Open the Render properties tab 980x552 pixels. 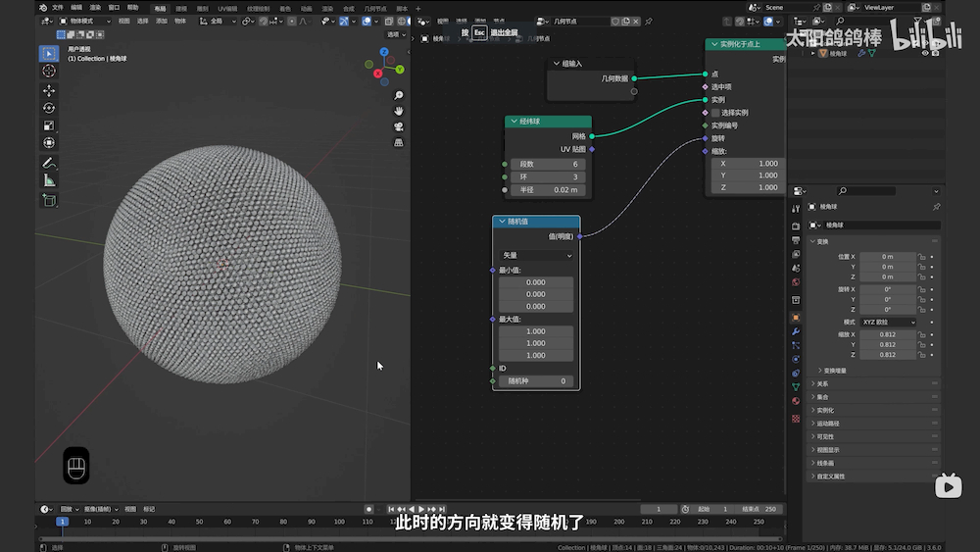pyautogui.click(x=796, y=226)
